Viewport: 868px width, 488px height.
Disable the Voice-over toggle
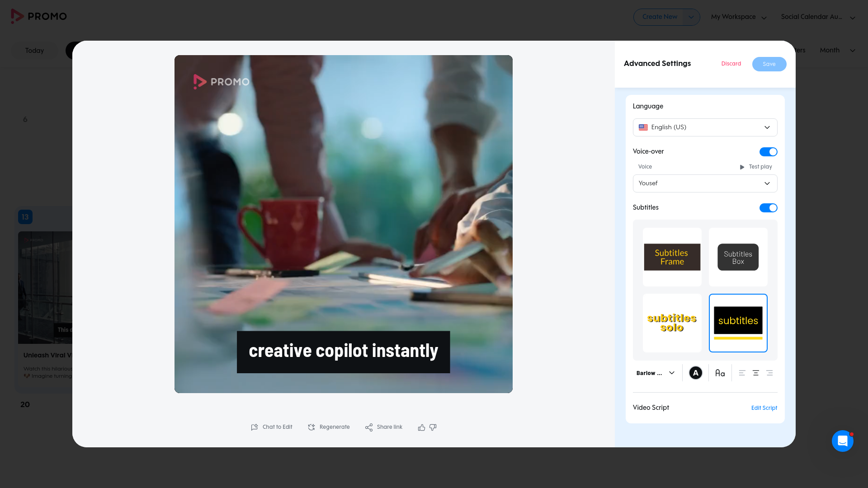pos(768,152)
